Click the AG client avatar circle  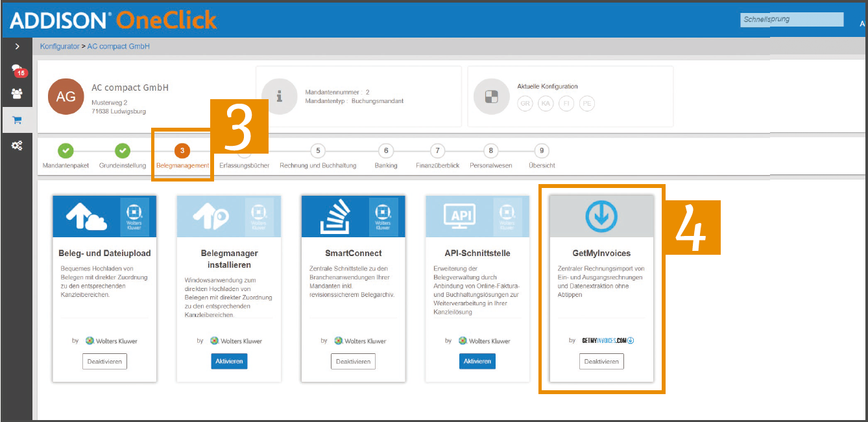coord(66,97)
